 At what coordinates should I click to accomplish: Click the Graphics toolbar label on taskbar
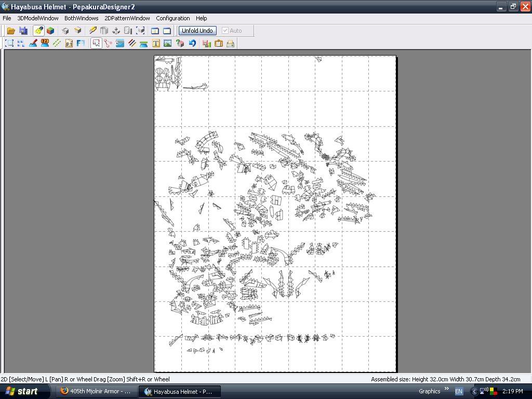[429, 391]
